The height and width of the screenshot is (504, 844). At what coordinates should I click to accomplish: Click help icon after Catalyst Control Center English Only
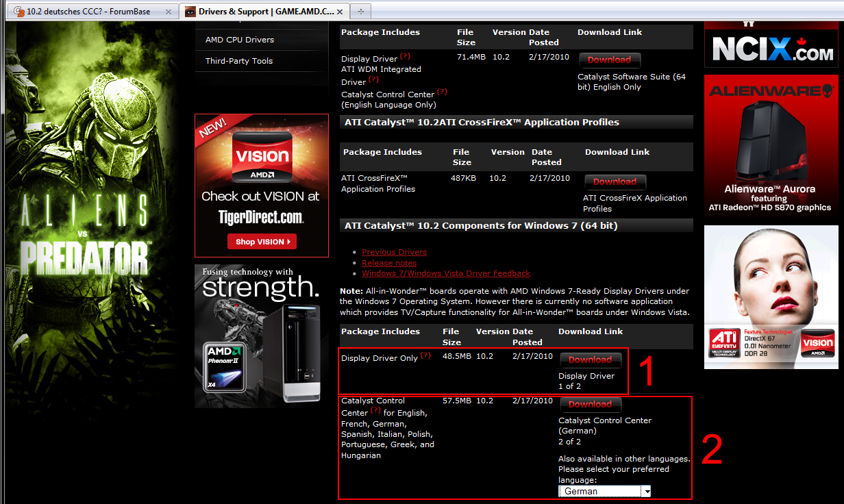click(442, 92)
